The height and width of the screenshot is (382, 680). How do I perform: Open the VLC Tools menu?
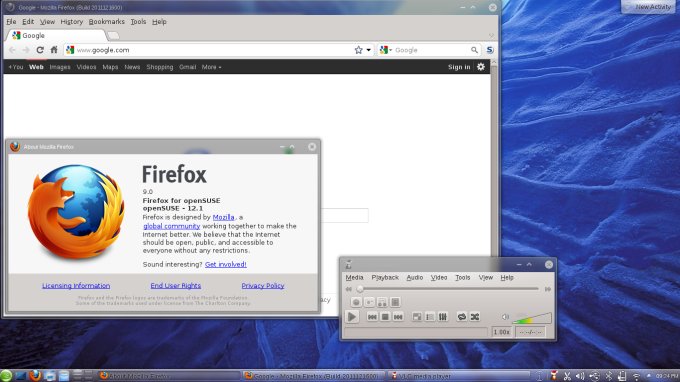(x=463, y=278)
